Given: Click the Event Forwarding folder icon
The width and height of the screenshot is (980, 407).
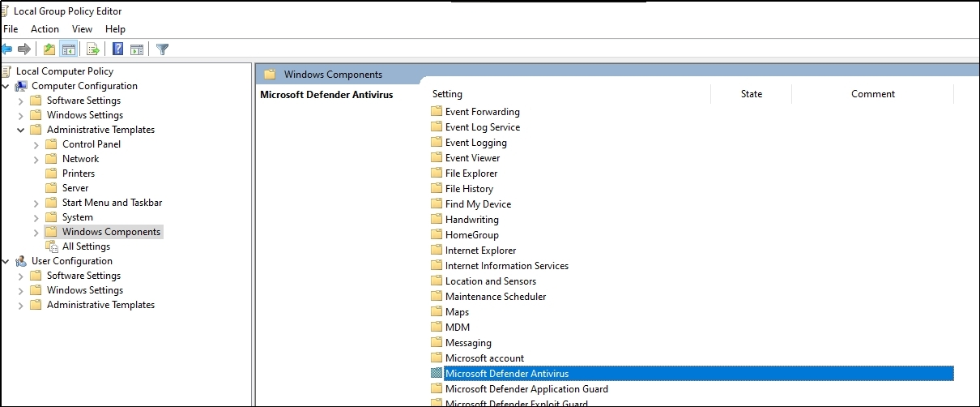Looking at the screenshot, I should (x=437, y=112).
